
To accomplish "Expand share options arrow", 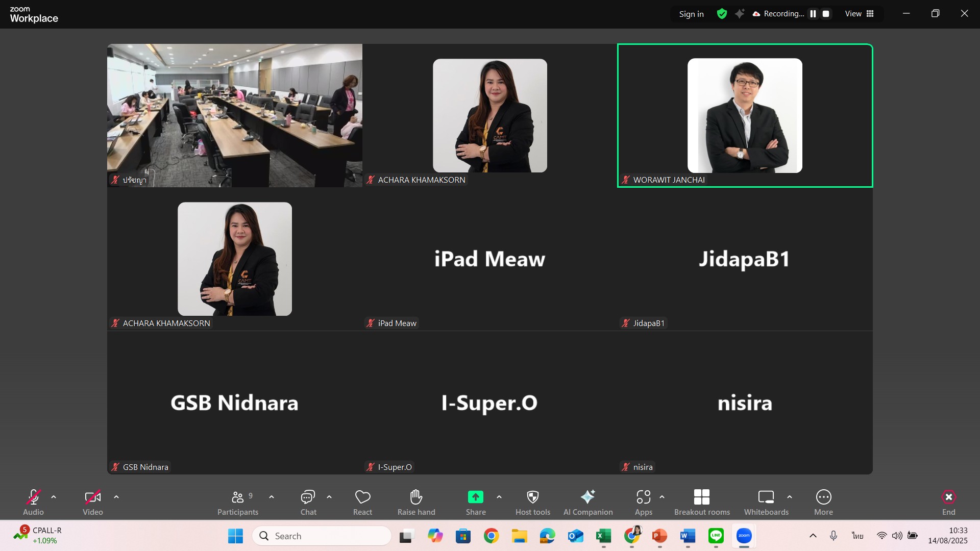I will pyautogui.click(x=499, y=497).
